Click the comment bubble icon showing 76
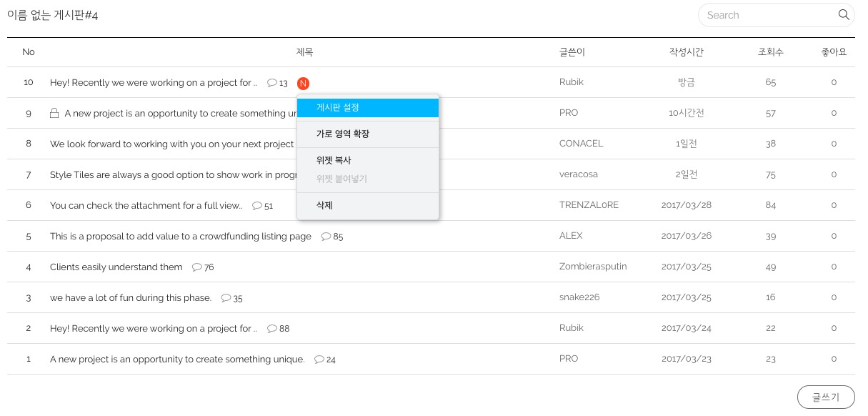The image size is (868, 416). click(x=197, y=267)
